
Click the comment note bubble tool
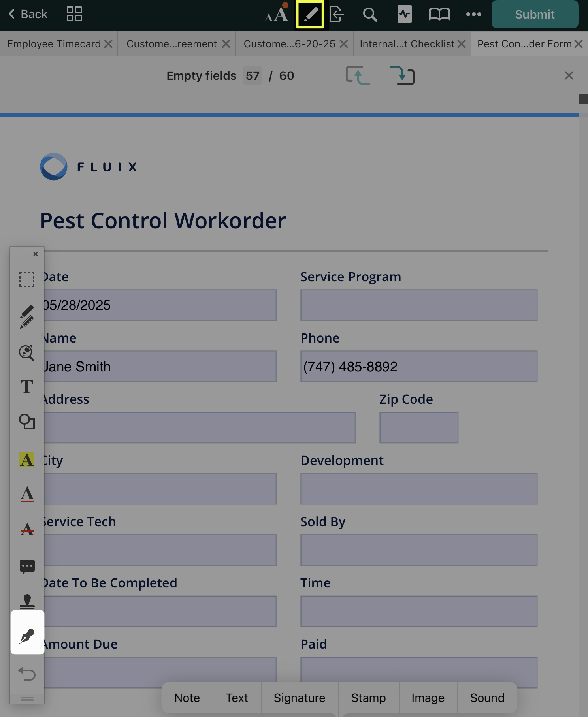coord(27,566)
